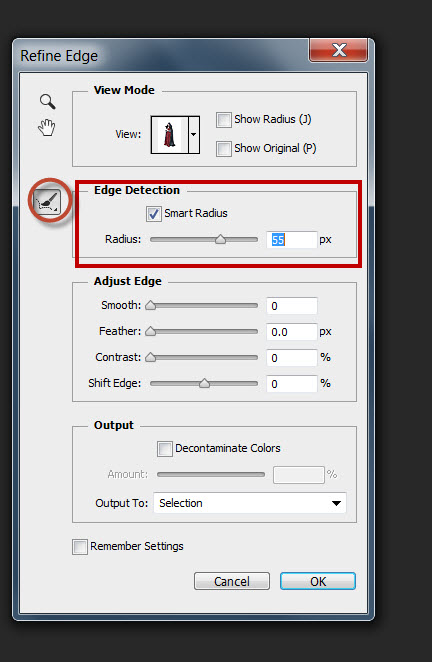Click the Shift Edge slider handle
Viewport: 432px width, 662px height.
204,383
